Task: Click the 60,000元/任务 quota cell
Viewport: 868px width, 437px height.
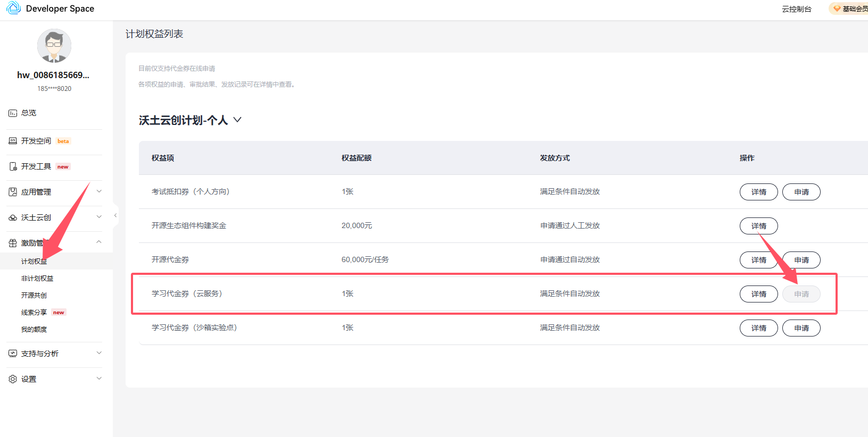Action: 365,259
